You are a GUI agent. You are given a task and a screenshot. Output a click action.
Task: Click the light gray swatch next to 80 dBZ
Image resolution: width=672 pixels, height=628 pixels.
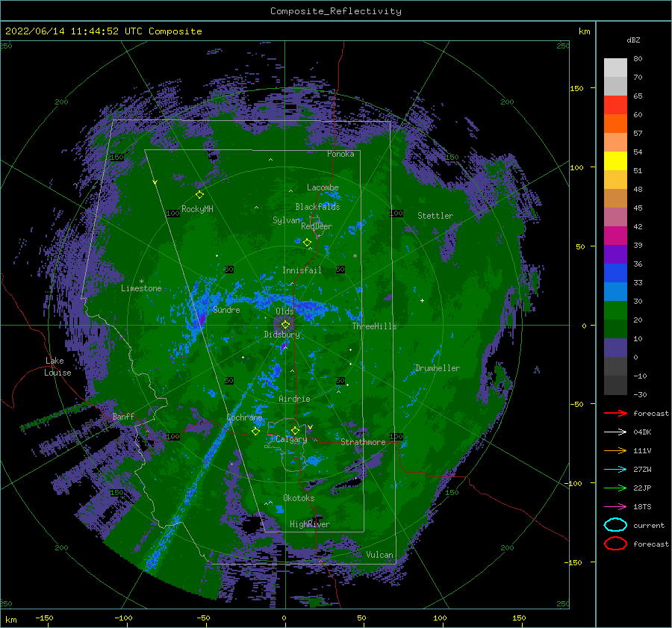pyautogui.click(x=615, y=68)
